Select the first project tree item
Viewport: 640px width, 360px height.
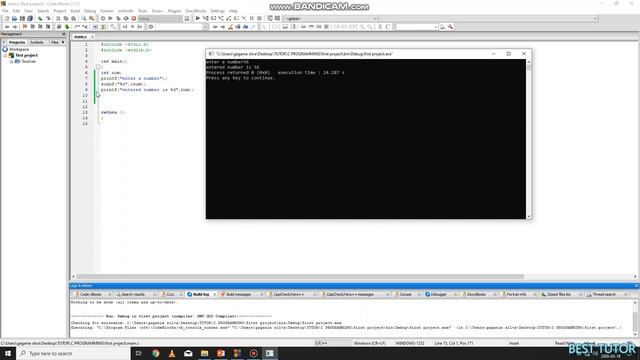[x=27, y=55]
